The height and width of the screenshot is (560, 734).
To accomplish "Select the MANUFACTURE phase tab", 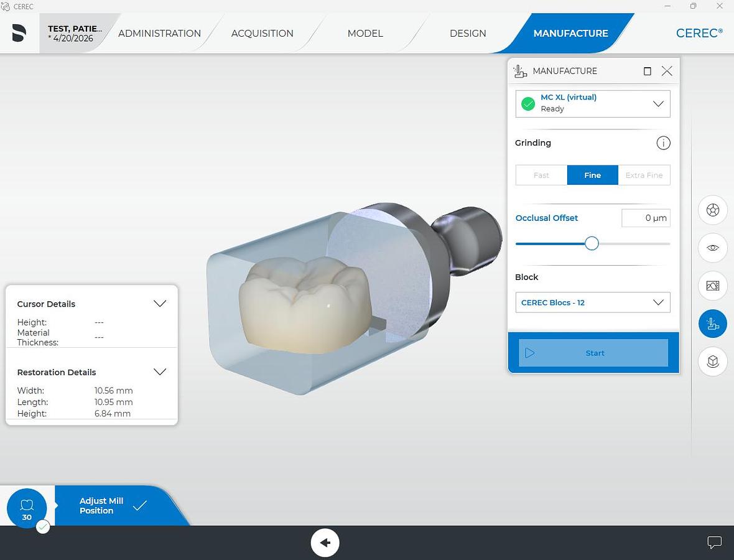I will 570,33.
